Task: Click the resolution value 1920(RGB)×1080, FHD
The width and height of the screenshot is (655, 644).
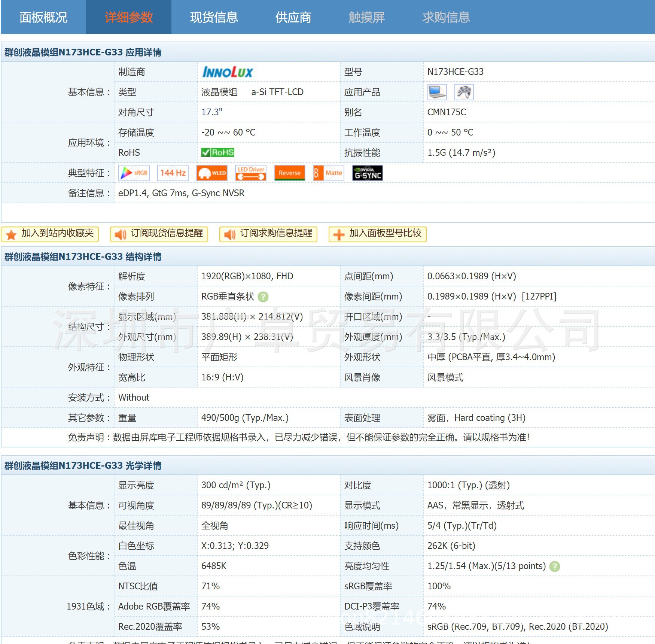Action: click(247, 276)
